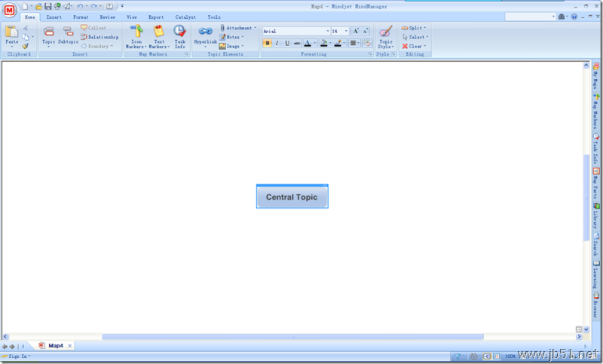Grow font size with larger A icon
The height and width of the screenshot is (364, 603).
click(x=355, y=31)
